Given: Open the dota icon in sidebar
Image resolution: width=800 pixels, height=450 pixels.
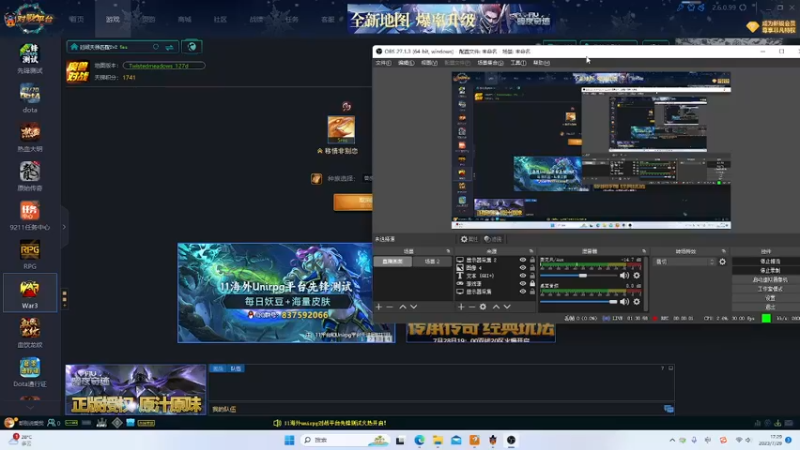Looking at the screenshot, I should (30, 93).
